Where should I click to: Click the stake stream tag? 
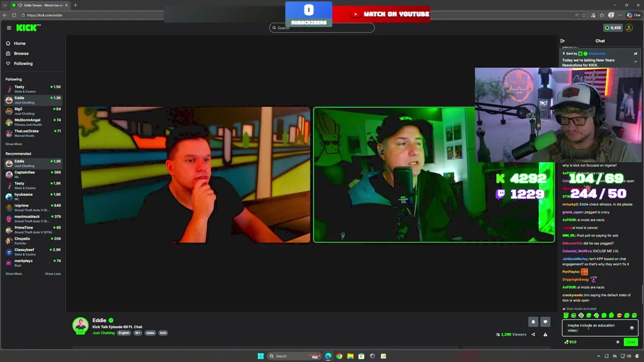pos(150,333)
